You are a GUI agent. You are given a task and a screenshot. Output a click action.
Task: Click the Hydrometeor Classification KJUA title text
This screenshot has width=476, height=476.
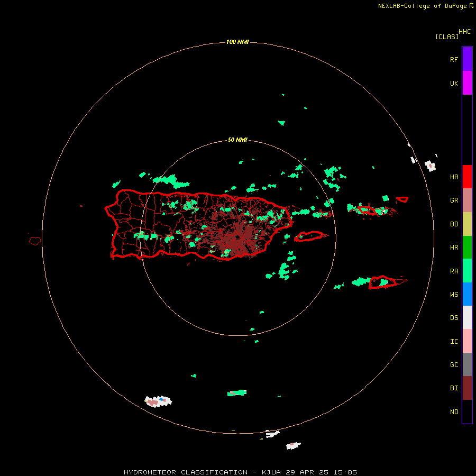click(240, 472)
